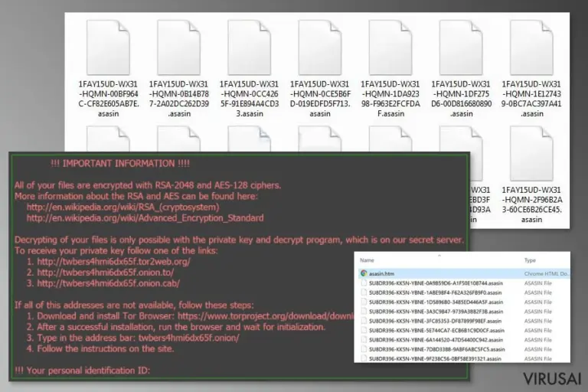This screenshot has height=392, width=588.
Task: Open the Wikipedia Advanced_Encryption_Standard link
Action: (x=145, y=218)
